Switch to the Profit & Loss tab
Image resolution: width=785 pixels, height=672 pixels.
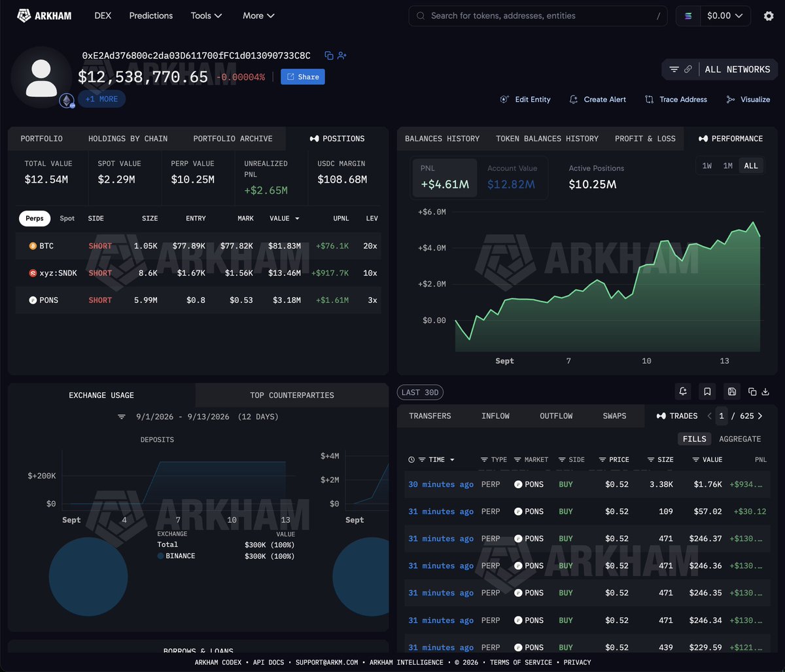coord(645,139)
